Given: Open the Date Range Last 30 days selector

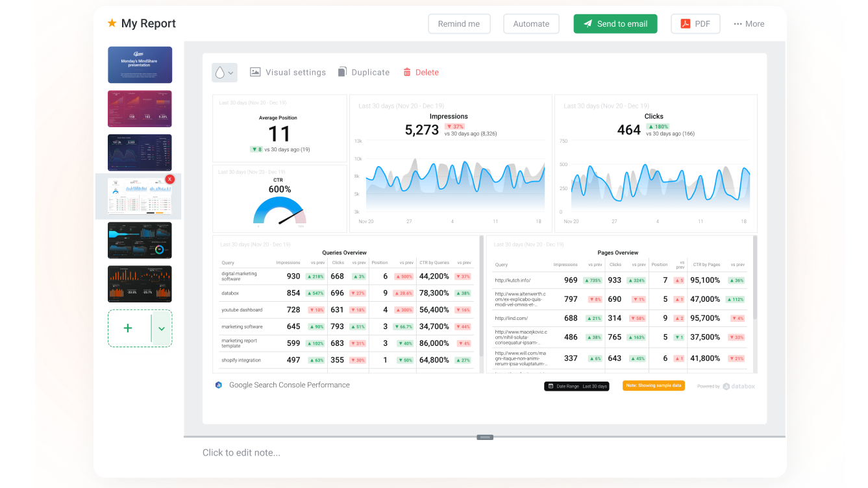Looking at the screenshot, I should pyautogui.click(x=577, y=386).
